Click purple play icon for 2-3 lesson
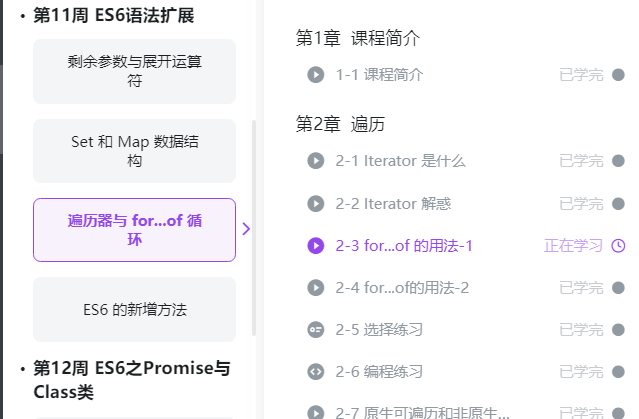 click(316, 246)
